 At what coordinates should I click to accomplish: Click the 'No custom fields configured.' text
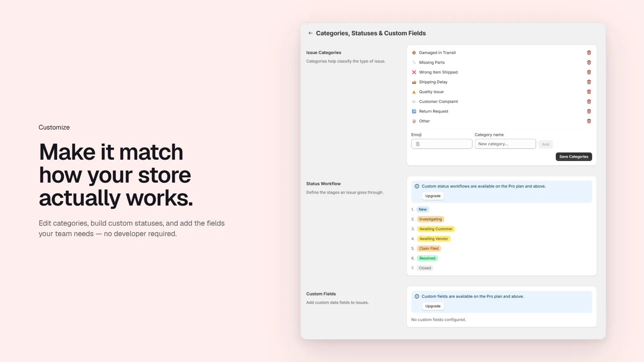[438, 320]
